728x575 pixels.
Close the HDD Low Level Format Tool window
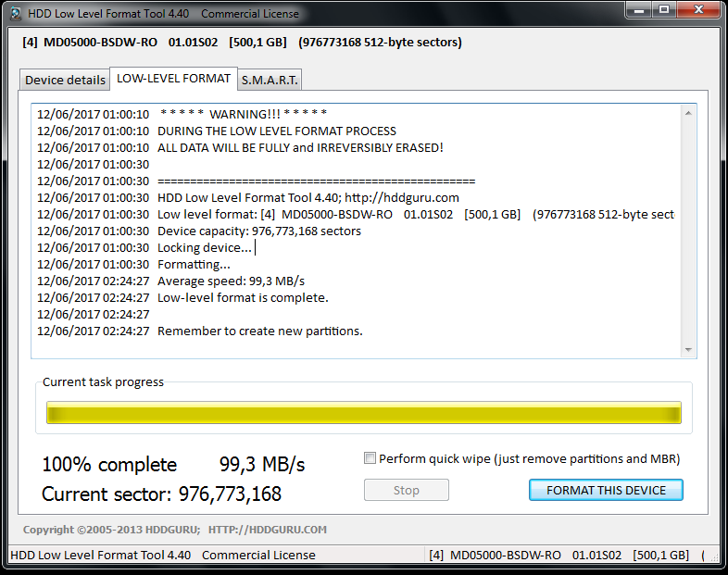tap(698, 10)
